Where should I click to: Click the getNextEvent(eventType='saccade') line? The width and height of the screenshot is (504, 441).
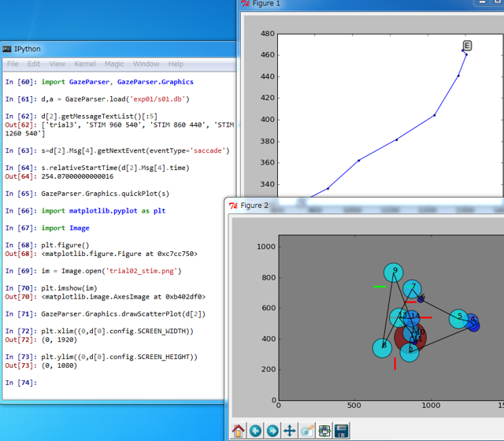(117, 150)
